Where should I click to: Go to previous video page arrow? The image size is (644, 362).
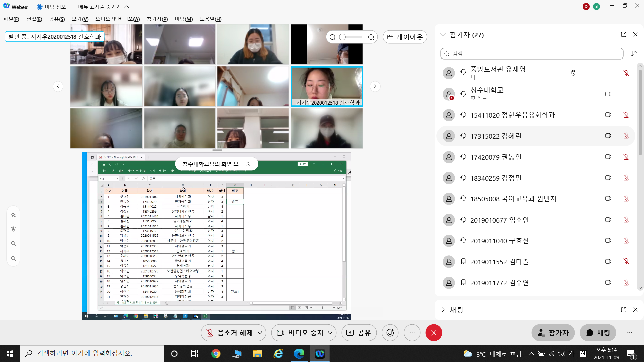click(x=58, y=86)
